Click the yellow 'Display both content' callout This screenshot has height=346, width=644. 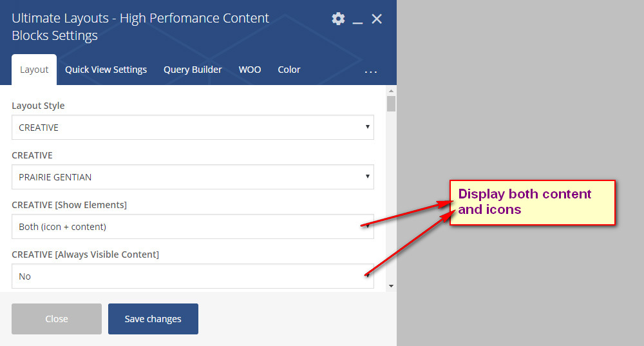(x=532, y=202)
